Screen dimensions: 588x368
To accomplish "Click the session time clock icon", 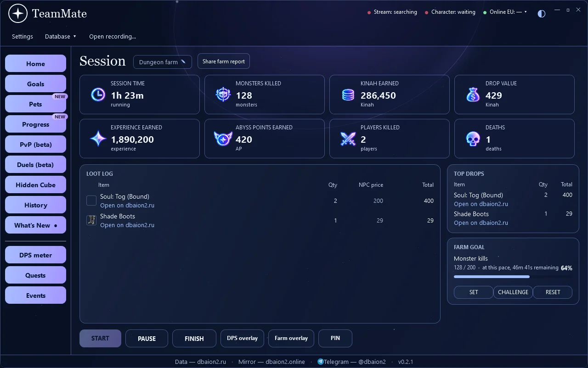I will pyautogui.click(x=98, y=95).
